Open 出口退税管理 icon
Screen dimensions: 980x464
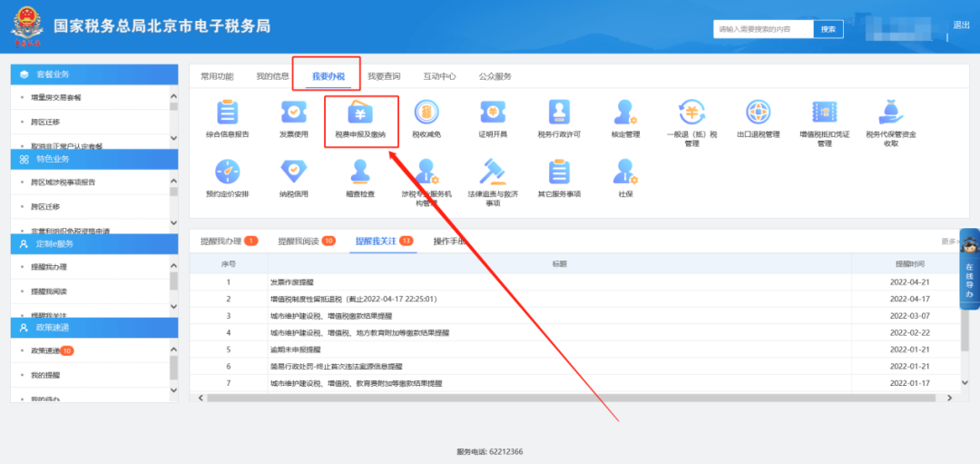pos(758,114)
